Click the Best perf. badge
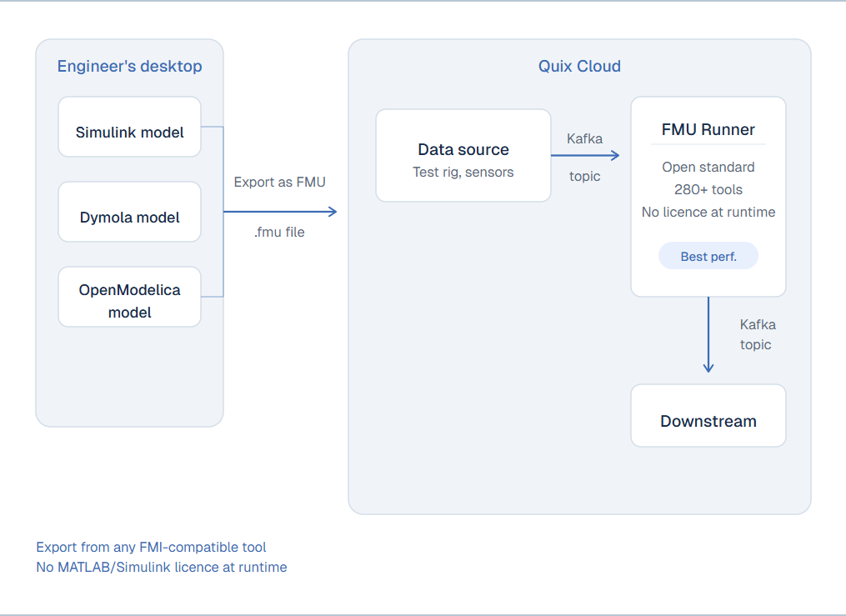Viewport: 846px width, 616px height. coord(708,256)
